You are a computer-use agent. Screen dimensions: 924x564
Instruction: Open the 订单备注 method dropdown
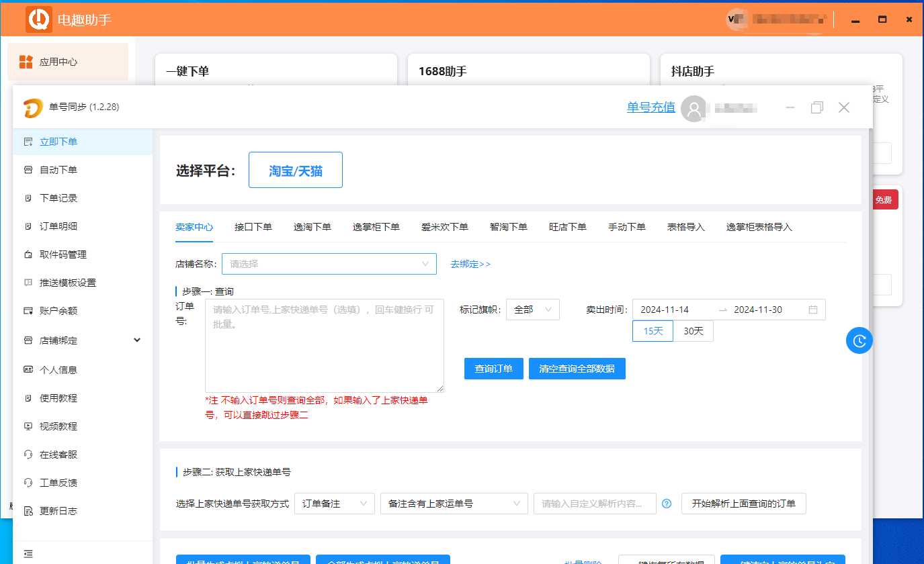click(335, 504)
